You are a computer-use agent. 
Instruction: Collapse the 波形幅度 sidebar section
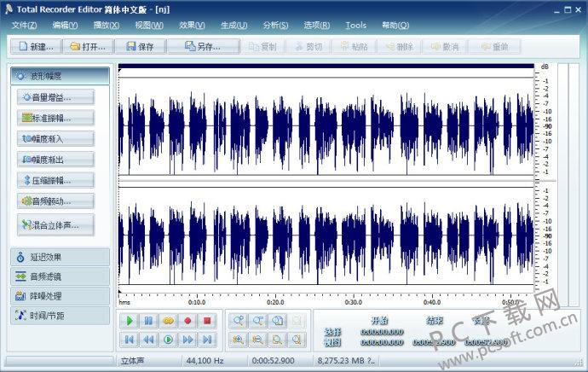pyautogui.click(x=60, y=76)
